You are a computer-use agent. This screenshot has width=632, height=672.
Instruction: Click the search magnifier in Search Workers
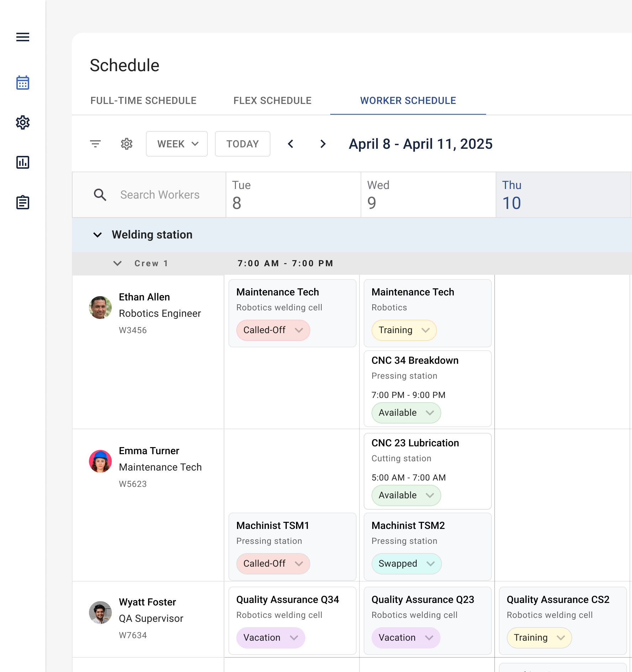[100, 195]
